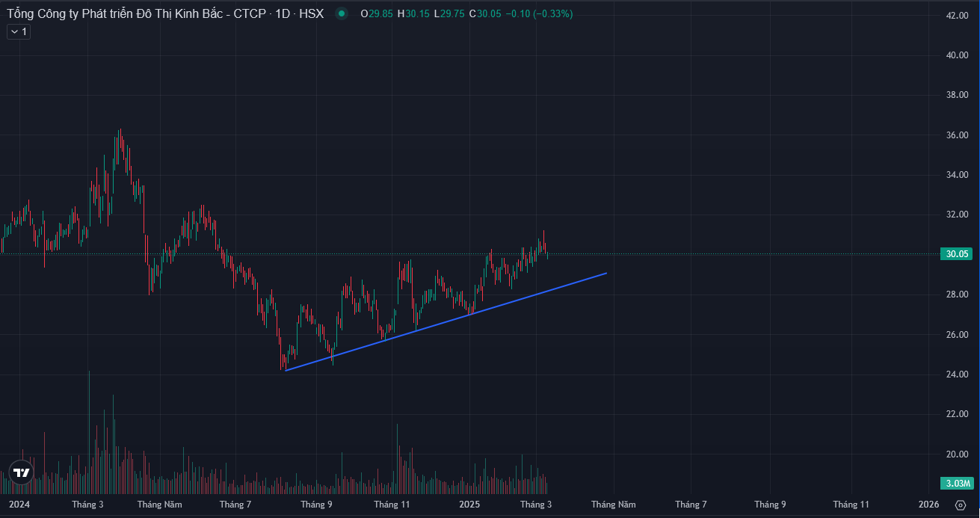Screen dimensions: 980x518
Task: Click the low value L29.75
Action: pos(449,13)
